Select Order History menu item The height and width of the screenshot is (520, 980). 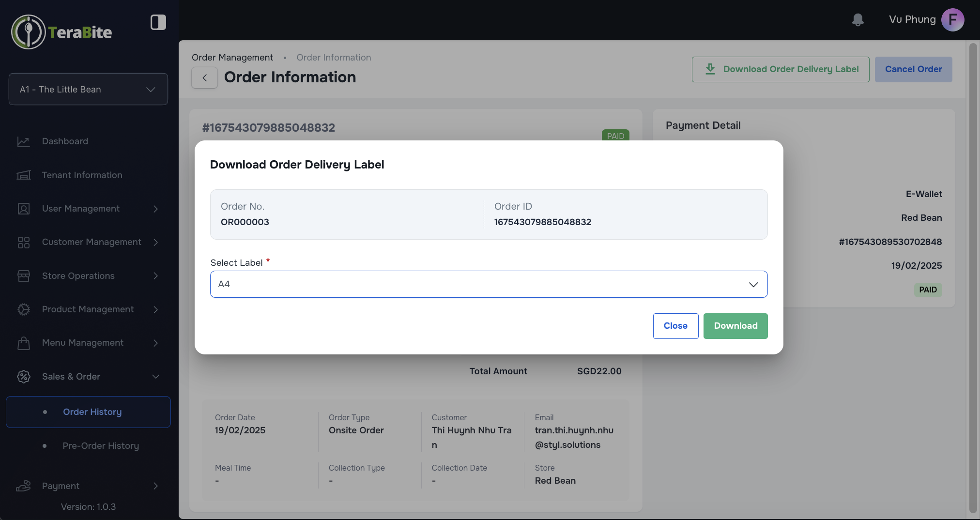click(92, 412)
